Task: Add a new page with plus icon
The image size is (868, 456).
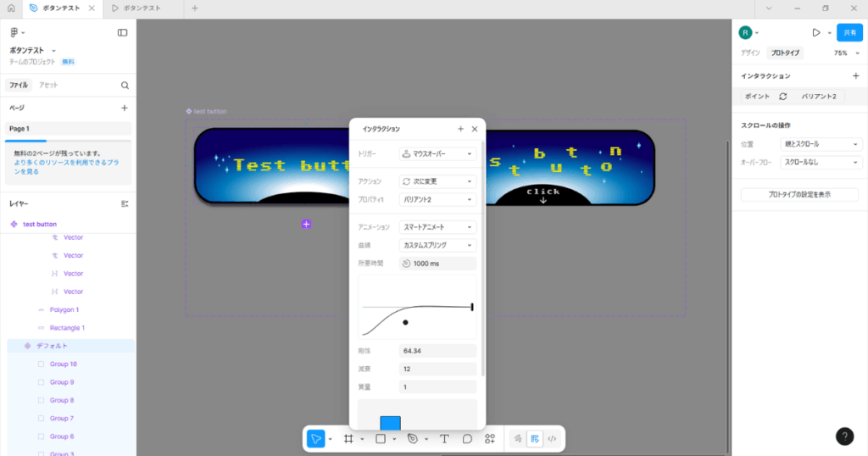Action: point(125,108)
